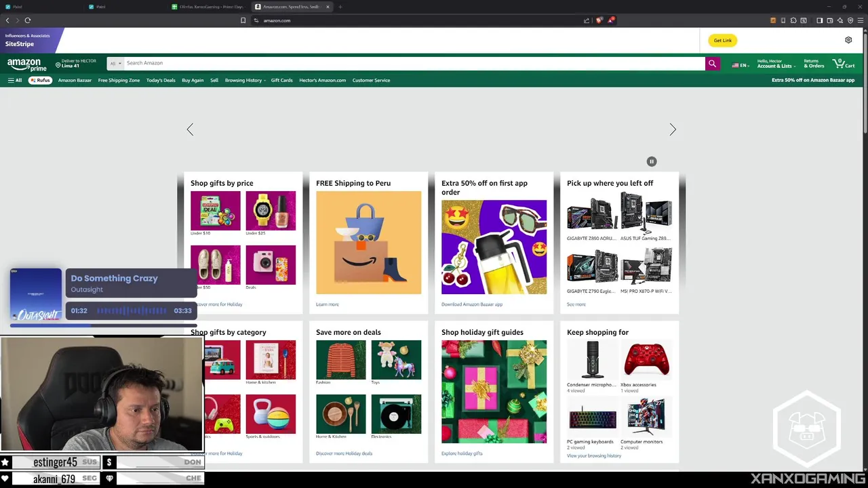Open the browser hamburger main menu
Screen dimensions: 868x488
coord(861,20)
